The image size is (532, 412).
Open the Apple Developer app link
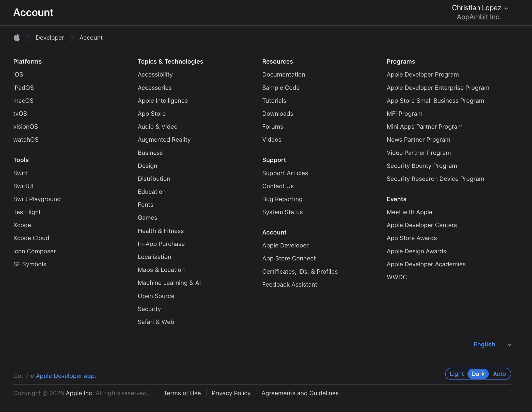pyautogui.click(x=66, y=376)
